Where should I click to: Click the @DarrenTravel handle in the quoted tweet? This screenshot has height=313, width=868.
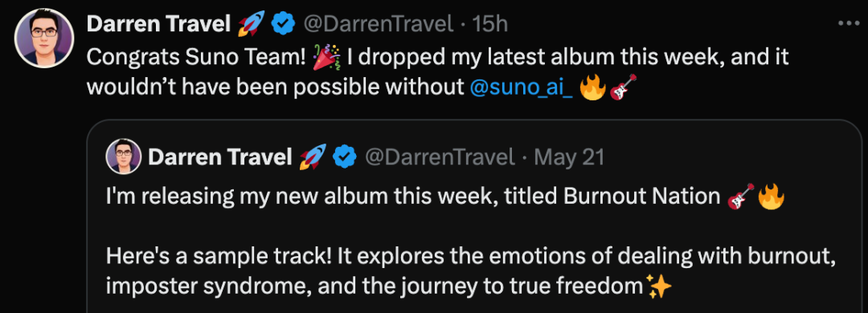click(440, 158)
